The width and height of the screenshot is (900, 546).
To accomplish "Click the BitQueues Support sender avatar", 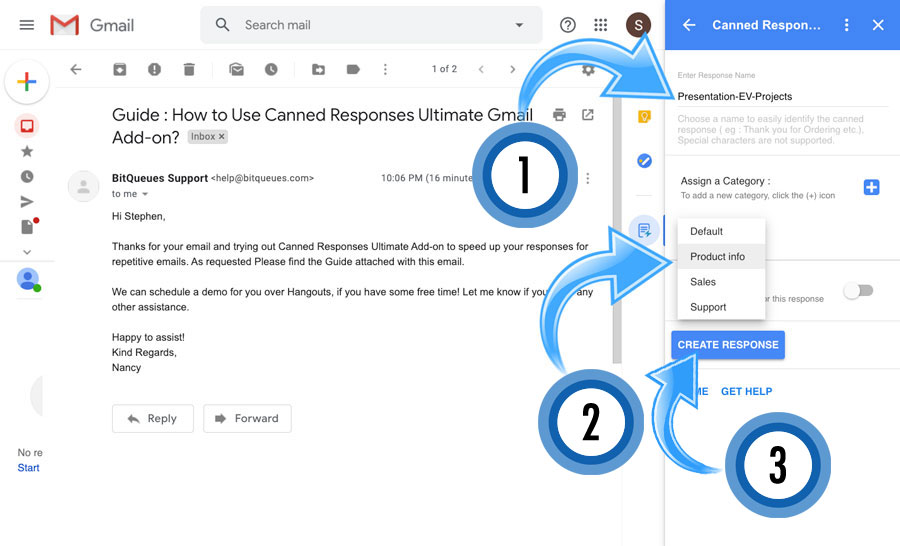I will [84, 186].
